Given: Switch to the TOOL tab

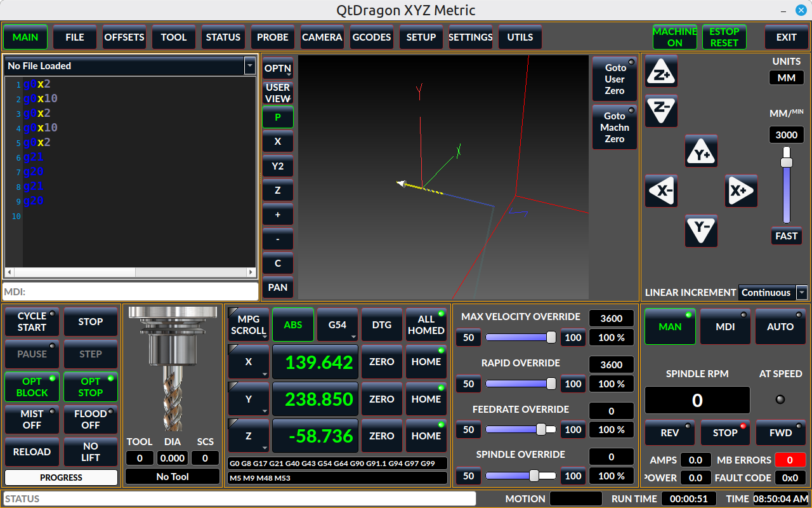Looking at the screenshot, I should [x=174, y=37].
